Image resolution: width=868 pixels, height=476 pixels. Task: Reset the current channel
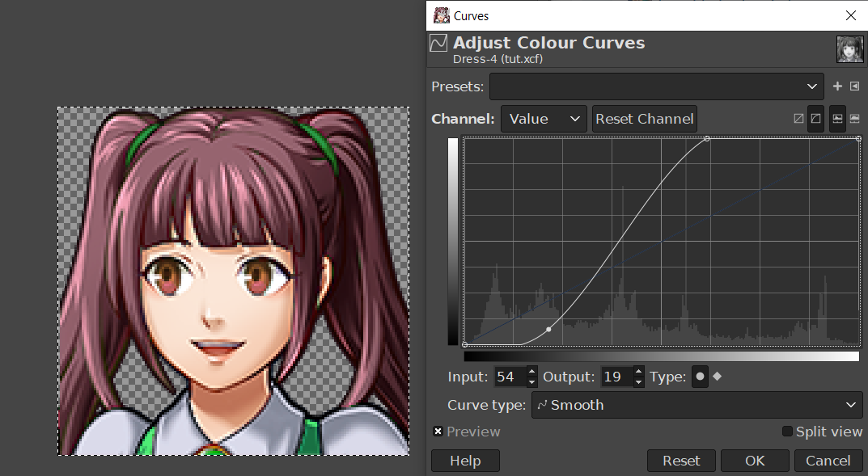pos(645,119)
